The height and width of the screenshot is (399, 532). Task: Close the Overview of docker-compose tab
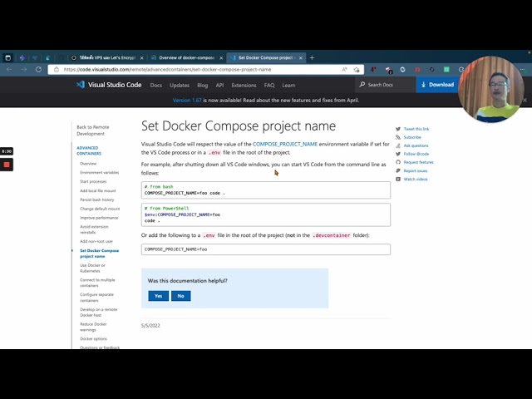[221, 58]
